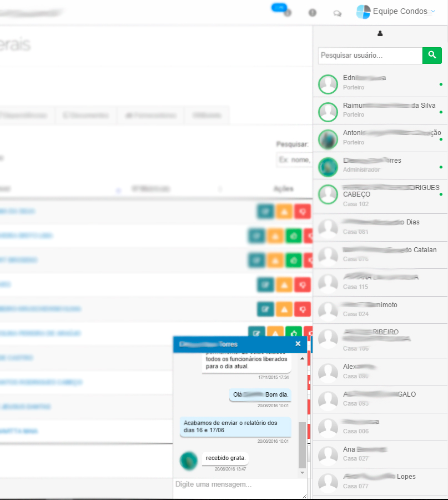Click the exclamation alert icon in header
Image resolution: width=448 pixels, height=500 pixels.
[313, 13]
